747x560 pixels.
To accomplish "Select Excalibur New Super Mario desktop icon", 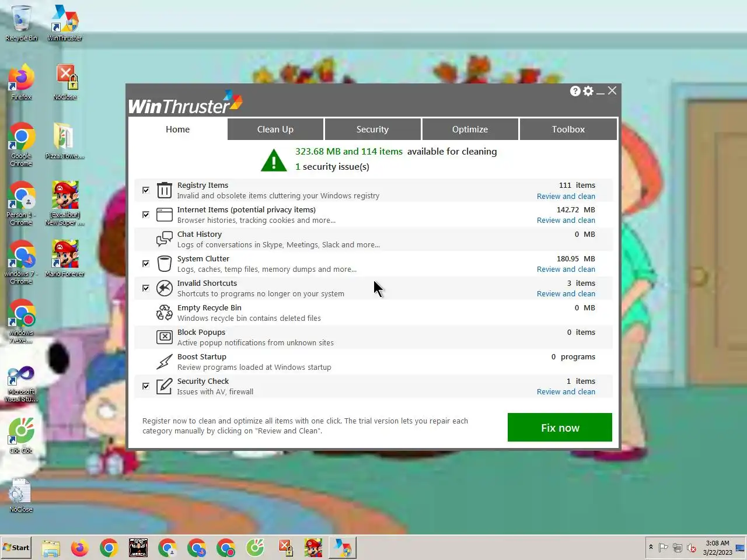I will coord(65,203).
